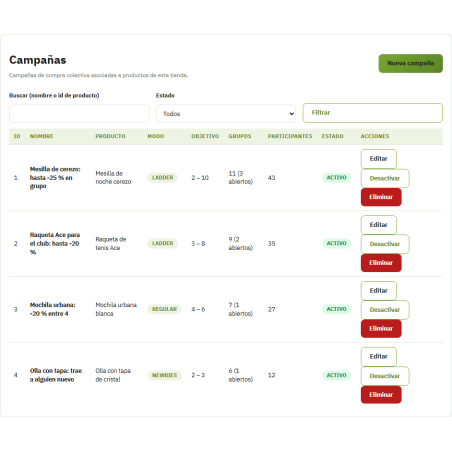Click the NOMBRE column header
The image size is (452, 452).
tap(42, 136)
